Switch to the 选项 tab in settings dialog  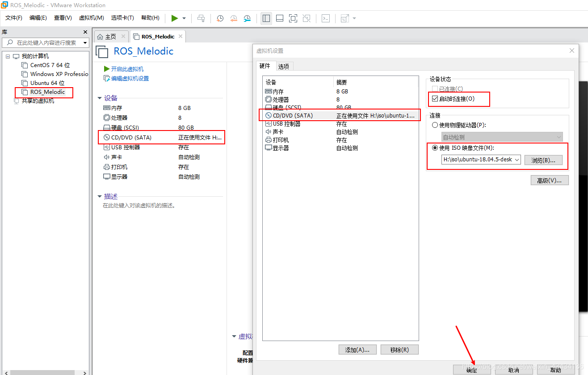(284, 66)
